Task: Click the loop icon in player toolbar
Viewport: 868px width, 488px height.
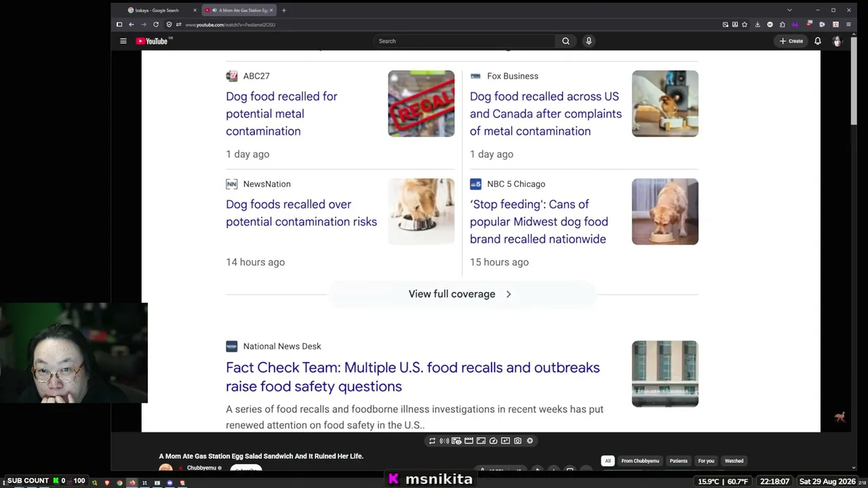Action: coord(432,441)
